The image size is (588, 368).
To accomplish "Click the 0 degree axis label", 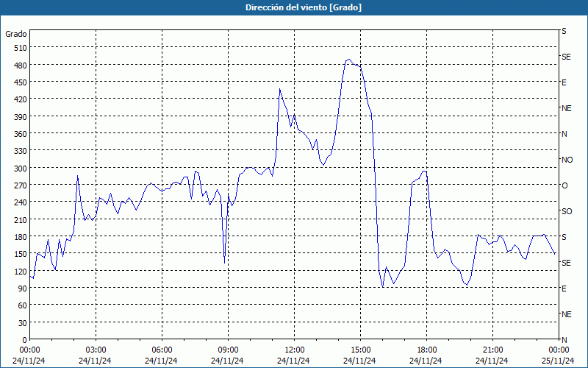I will point(25,340).
